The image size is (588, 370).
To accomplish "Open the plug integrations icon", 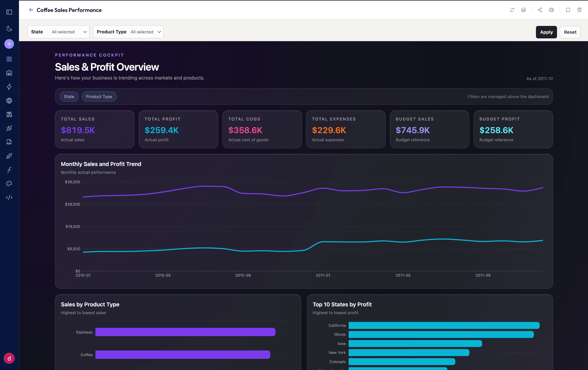I will click(x=9, y=156).
